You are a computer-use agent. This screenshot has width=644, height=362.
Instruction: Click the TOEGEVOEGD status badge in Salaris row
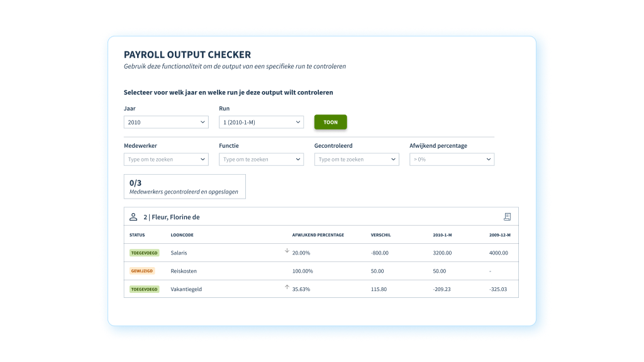(144, 253)
